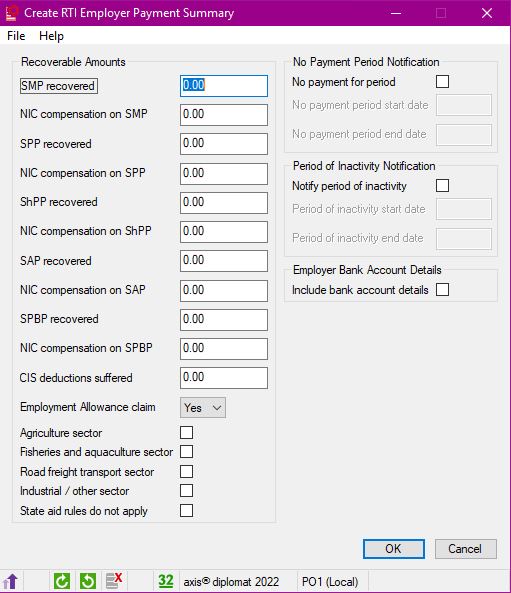Click the purple up-arrow status bar icon
Screen dimensions: 511x593
[x=11, y=581]
